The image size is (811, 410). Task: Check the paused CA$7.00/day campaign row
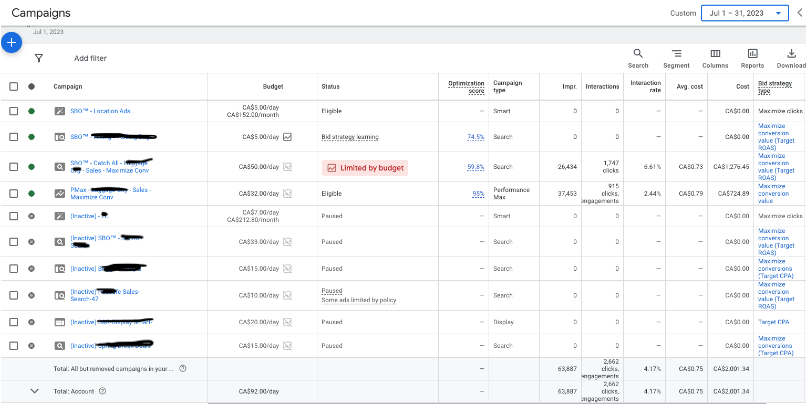[13, 216]
